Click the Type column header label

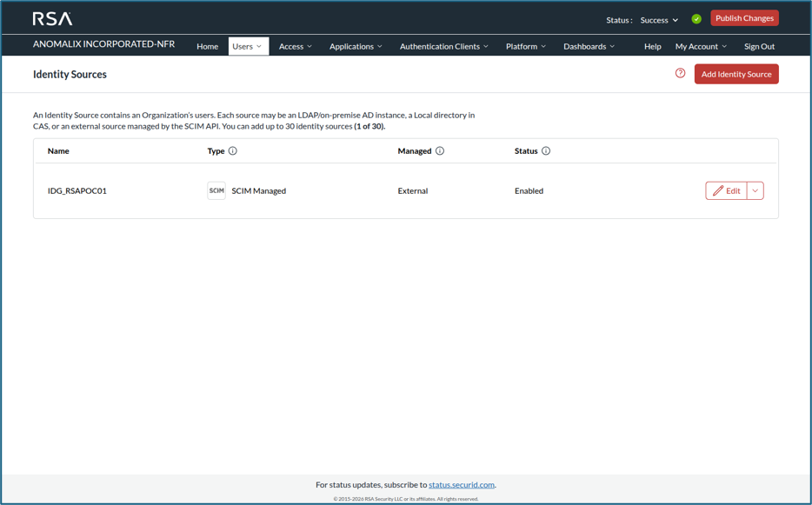216,150
